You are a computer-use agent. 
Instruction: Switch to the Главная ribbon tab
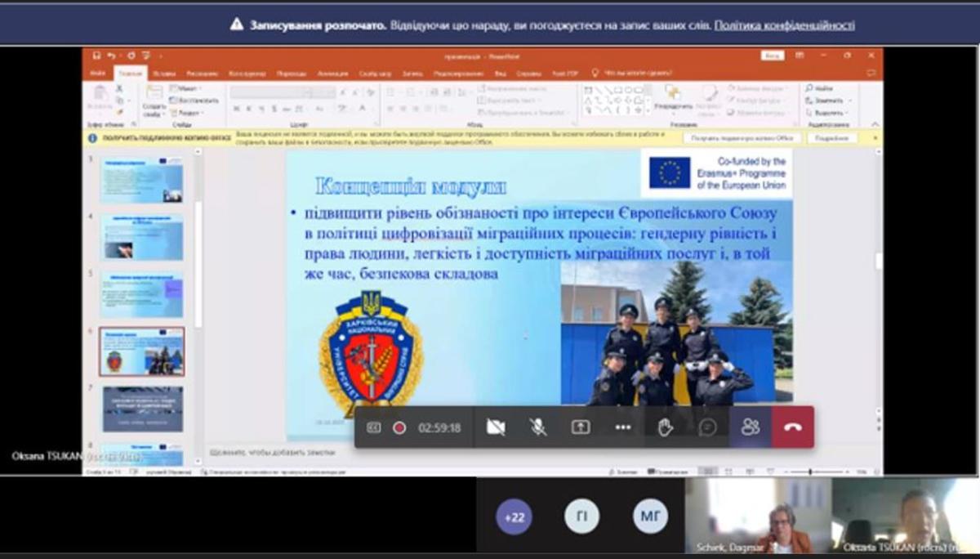click(x=130, y=74)
